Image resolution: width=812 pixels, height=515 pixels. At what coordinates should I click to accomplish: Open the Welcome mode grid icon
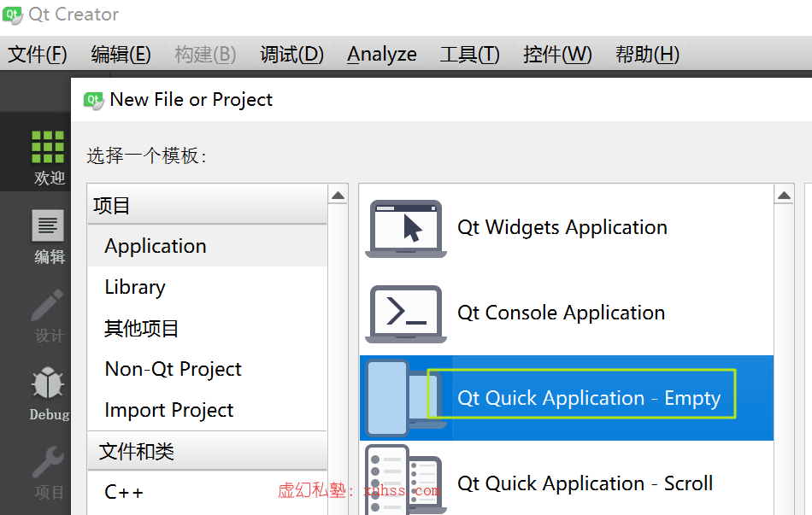[x=48, y=147]
